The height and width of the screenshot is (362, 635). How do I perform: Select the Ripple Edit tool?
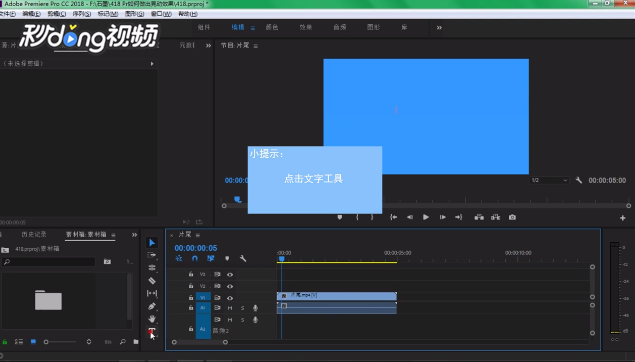(152, 268)
